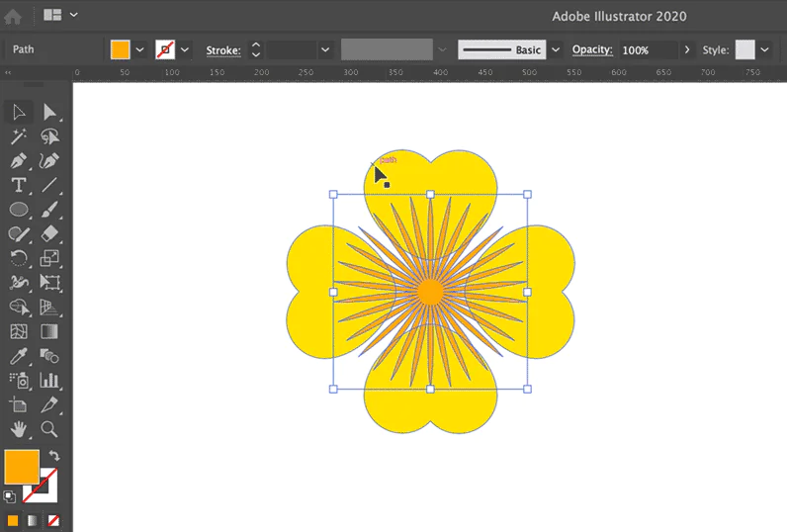Image resolution: width=787 pixels, height=532 pixels.
Task: Select the Pen tool
Action: 18,161
